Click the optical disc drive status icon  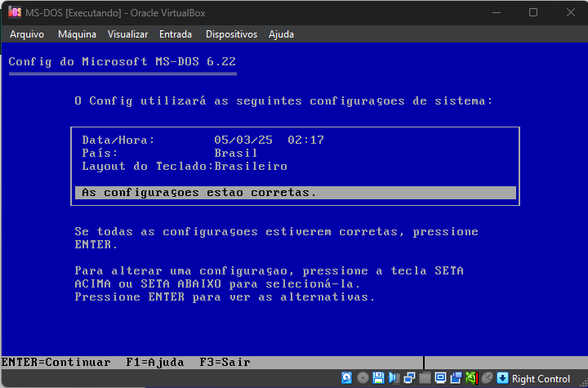(363, 378)
